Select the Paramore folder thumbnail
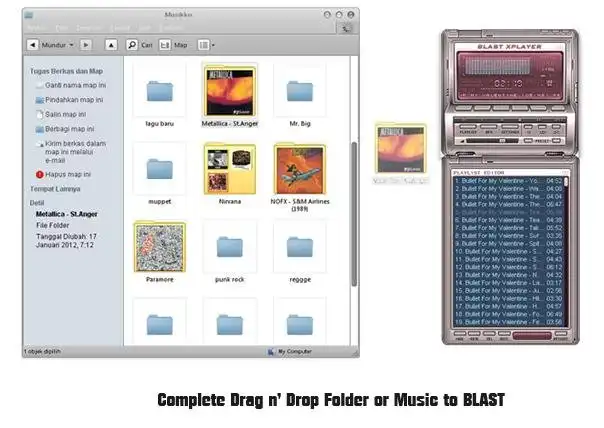Image resolution: width=604 pixels, height=428 pixels. click(x=159, y=247)
